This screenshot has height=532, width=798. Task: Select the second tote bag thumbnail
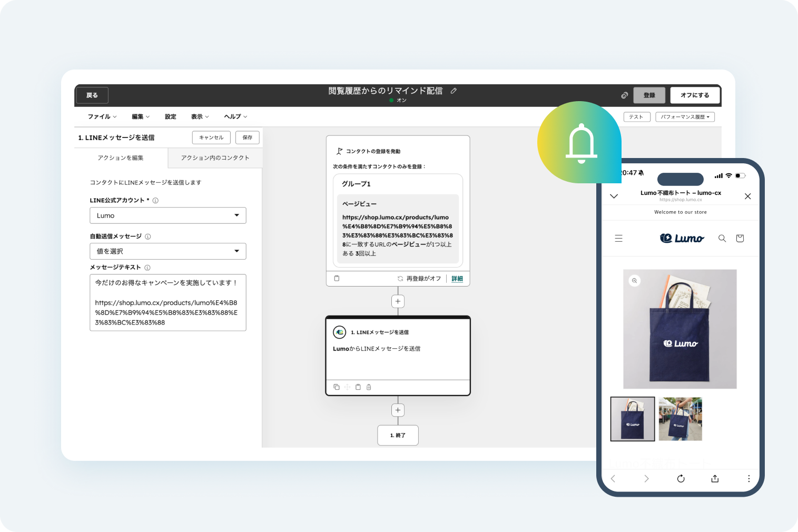click(x=680, y=419)
